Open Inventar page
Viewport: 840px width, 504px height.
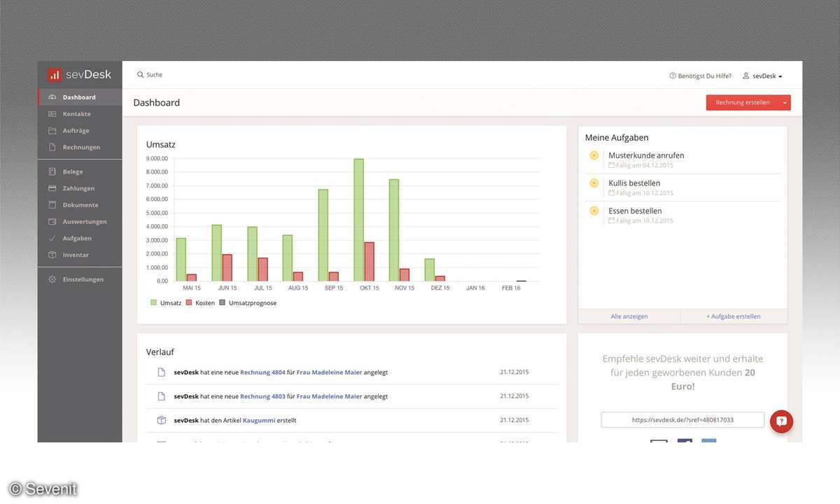[x=80, y=255]
